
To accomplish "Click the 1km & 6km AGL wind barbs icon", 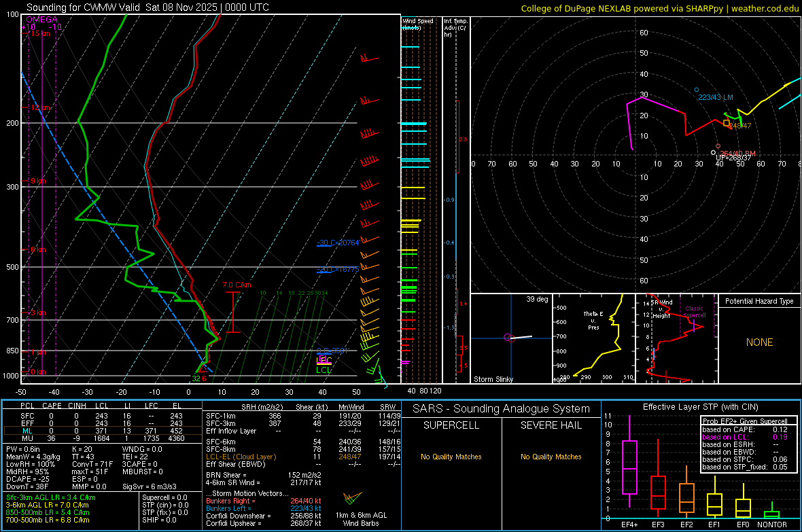I will point(352,498).
